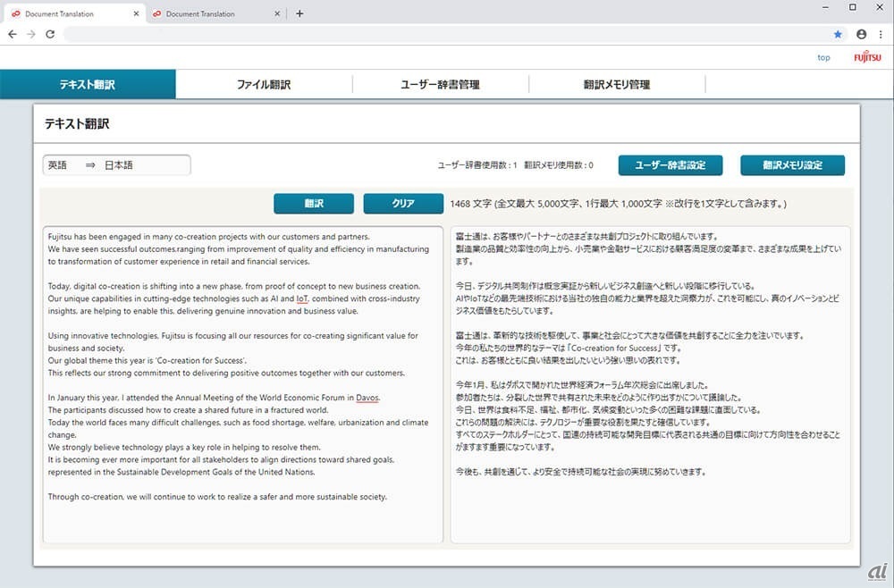Reload the page with refresh icon
The height and width of the screenshot is (588, 894).
coord(50,34)
